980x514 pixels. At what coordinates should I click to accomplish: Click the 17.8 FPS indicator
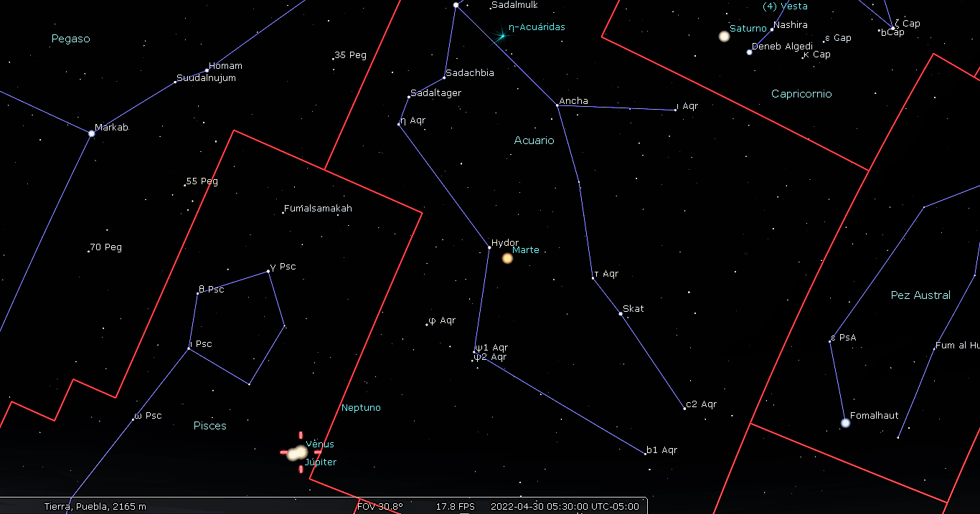click(455, 506)
